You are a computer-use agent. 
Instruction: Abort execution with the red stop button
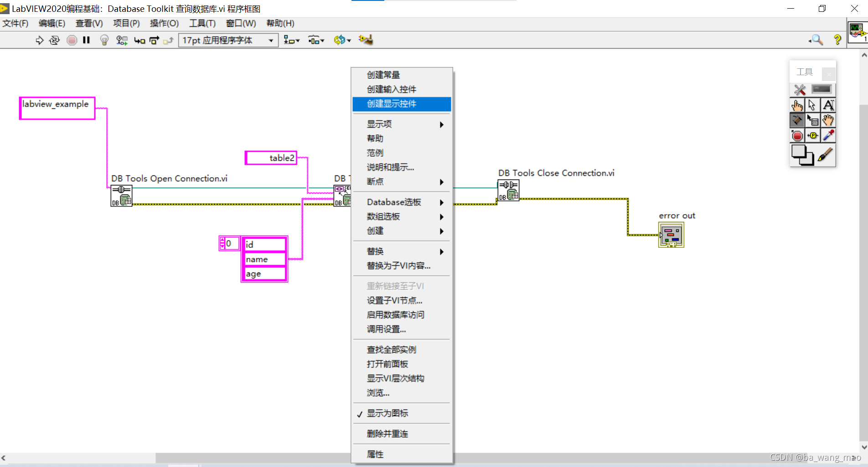coord(72,40)
